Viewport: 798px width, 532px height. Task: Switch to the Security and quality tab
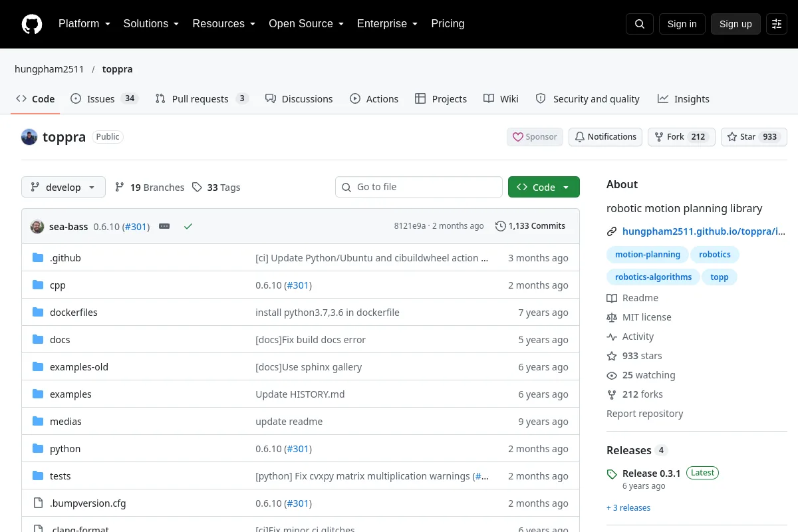[x=588, y=99]
